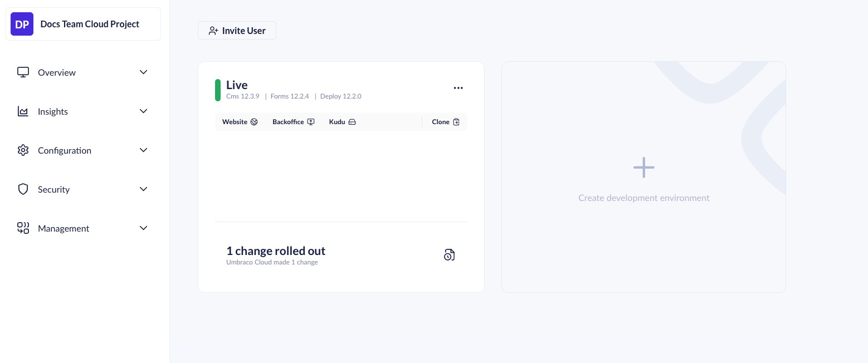Screen dimensions: 868x363
Task: Expand the Insights section chevron
Action: coord(143,111)
